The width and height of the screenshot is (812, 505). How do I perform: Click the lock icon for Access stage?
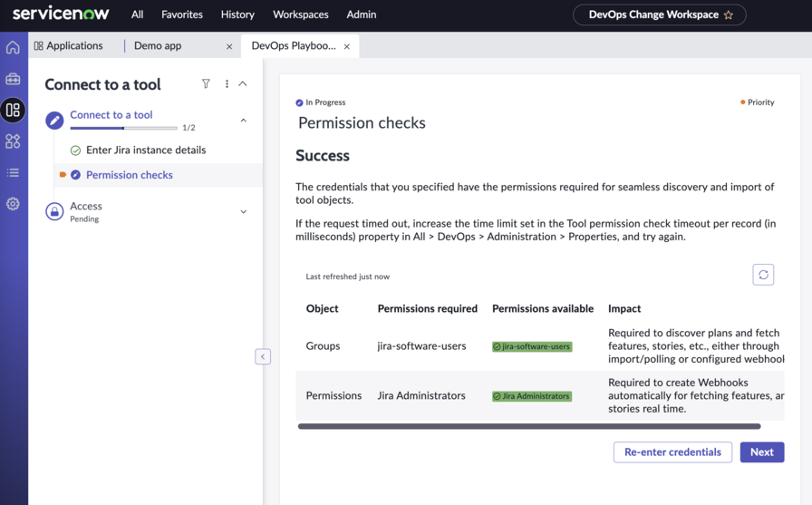(x=54, y=211)
